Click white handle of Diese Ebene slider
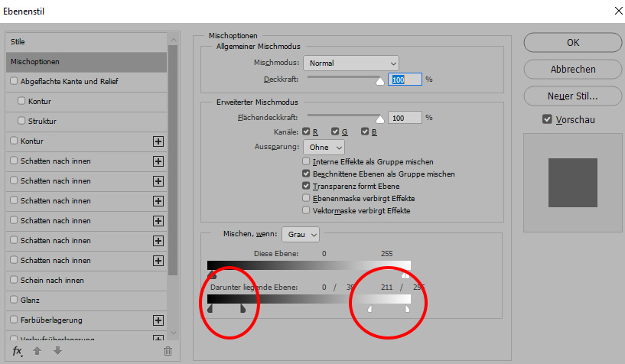The width and height of the screenshot is (625, 364). (405, 273)
